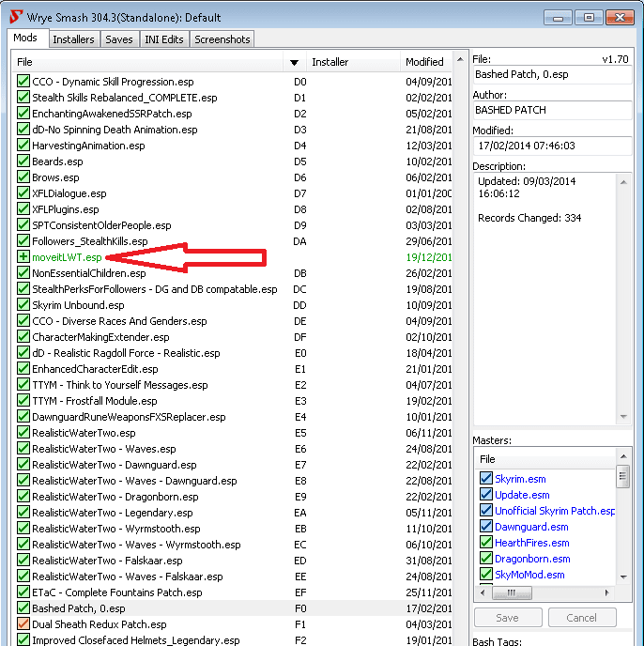Click the load order sort arrow header

coord(294,62)
